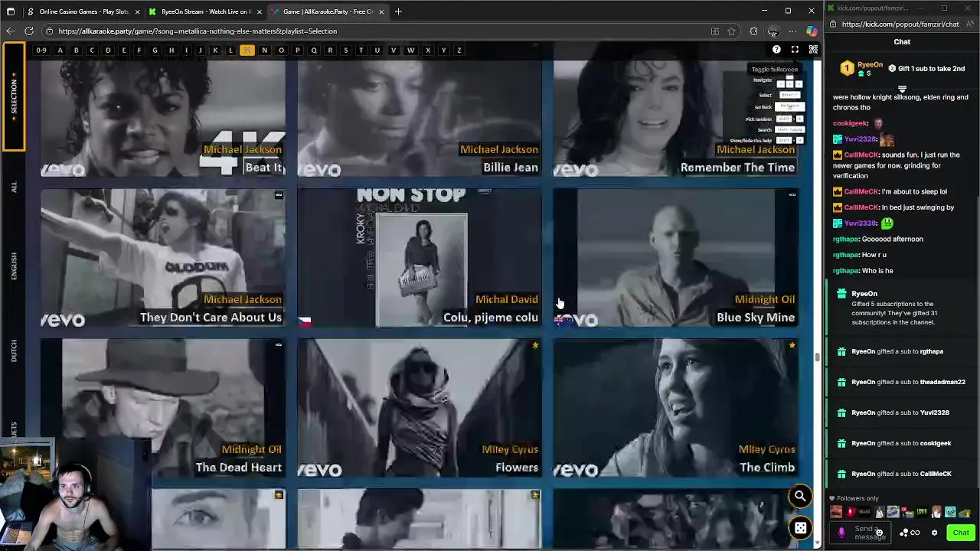This screenshot has height=551, width=980.
Task: Select the Dutch playlist tab
Action: (13, 351)
